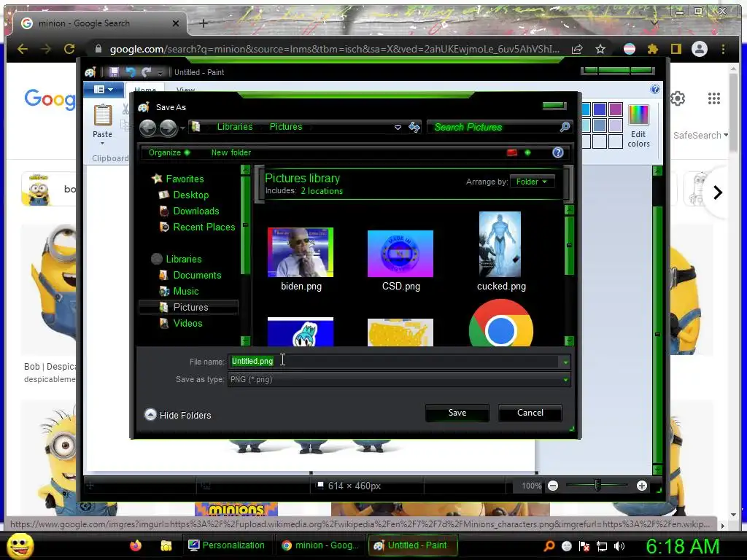The image size is (747, 560).
Task: Open the Customize Quick Access Toolbar dropdown
Action: pyautogui.click(x=160, y=72)
